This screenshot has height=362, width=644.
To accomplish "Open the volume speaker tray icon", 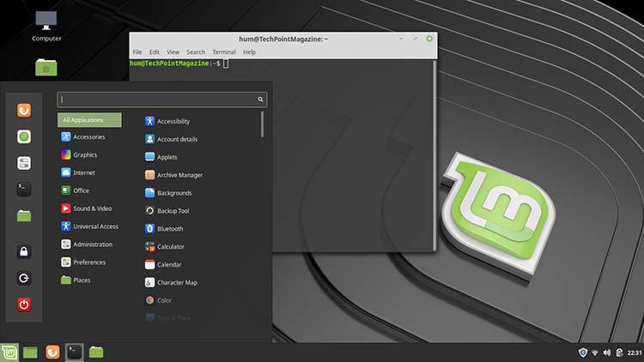I will tap(607, 353).
